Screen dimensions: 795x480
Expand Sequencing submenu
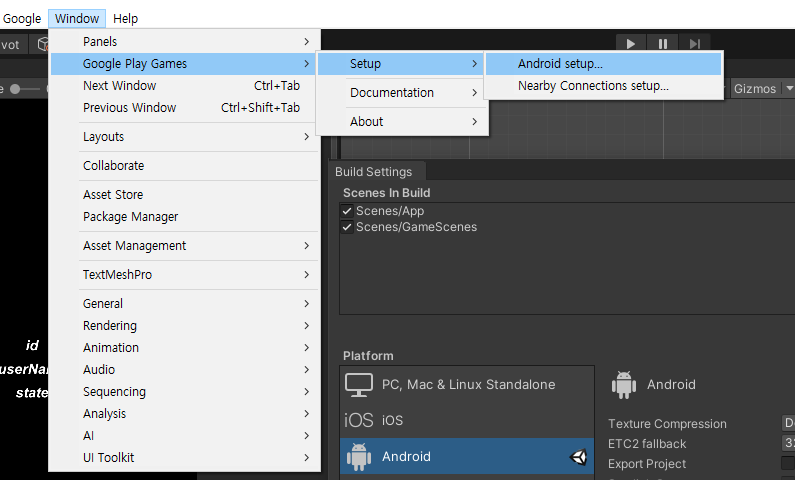coord(185,392)
